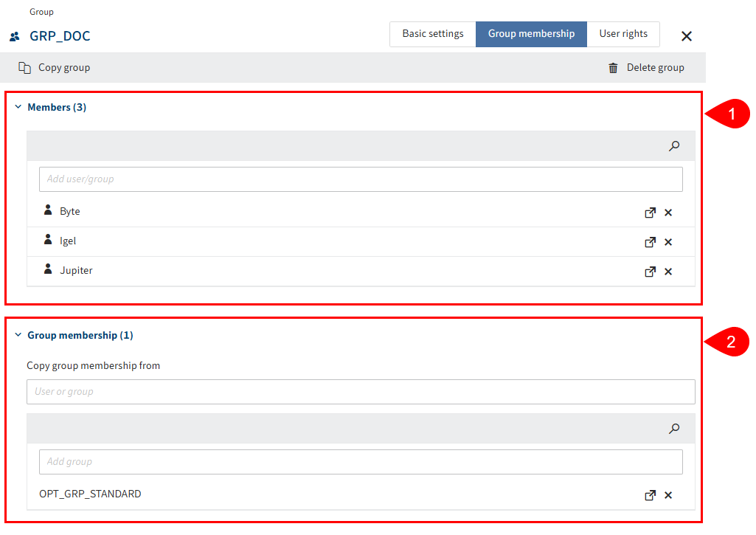
Task: Remove Byte from the members list
Action: 668,212
